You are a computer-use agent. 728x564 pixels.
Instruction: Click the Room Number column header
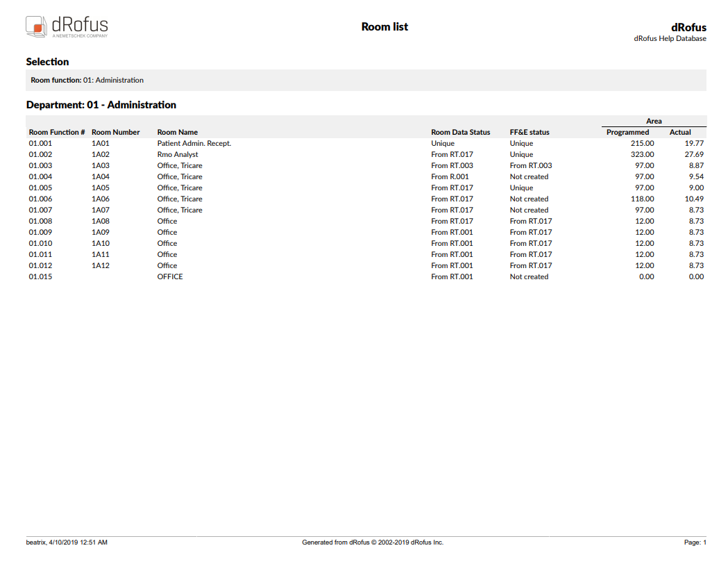tap(115, 132)
